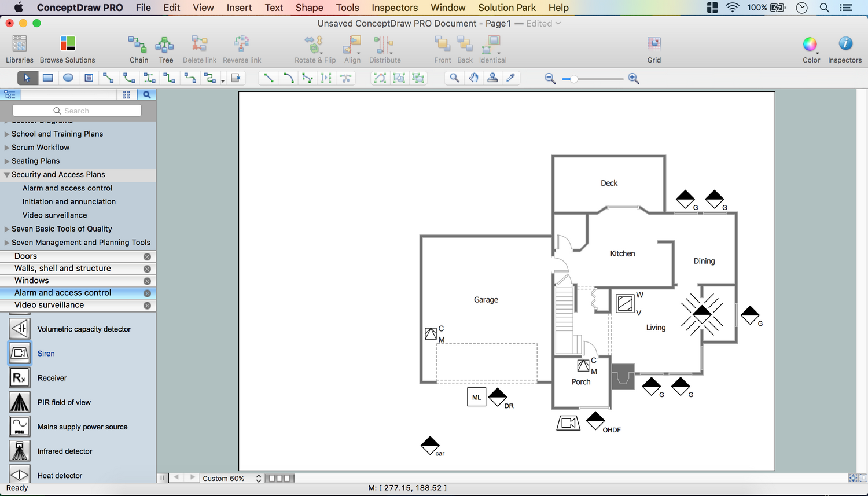Toggle the library tree view button
Screen dimensions: 868x496
(10, 94)
